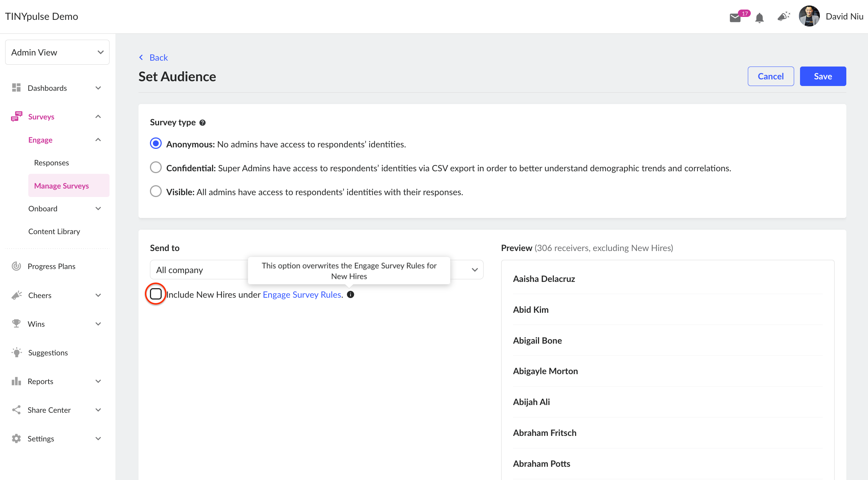Viewport: 868px width, 480px height.
Task: Click the Cancel button
Action: point(771,76)
